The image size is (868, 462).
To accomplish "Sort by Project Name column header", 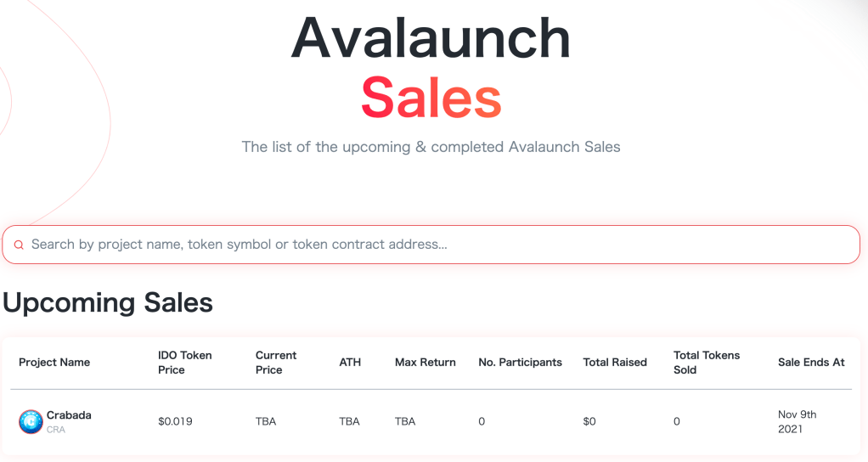I will (54, 363).
